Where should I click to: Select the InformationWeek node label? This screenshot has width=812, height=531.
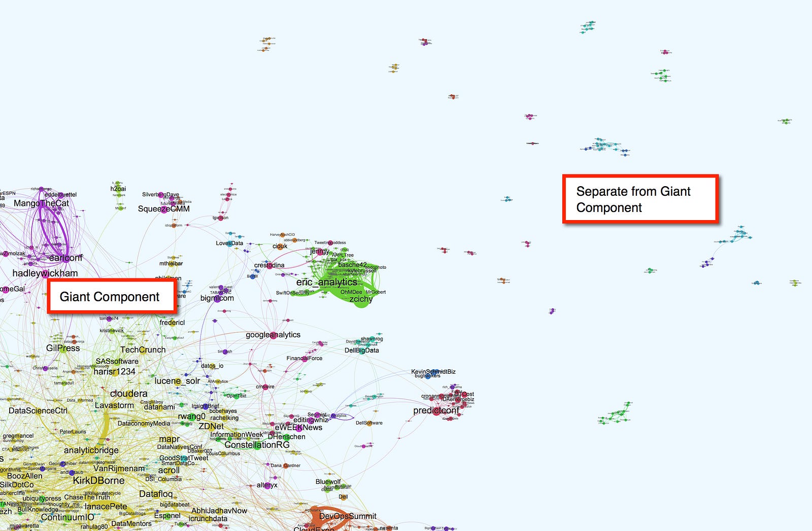tap(236, 435)
